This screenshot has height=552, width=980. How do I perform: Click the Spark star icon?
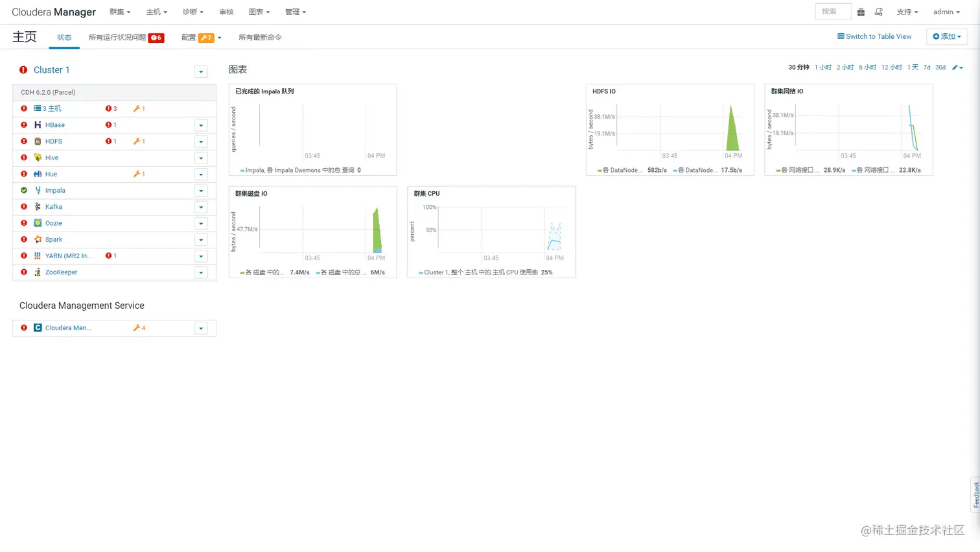38,239
